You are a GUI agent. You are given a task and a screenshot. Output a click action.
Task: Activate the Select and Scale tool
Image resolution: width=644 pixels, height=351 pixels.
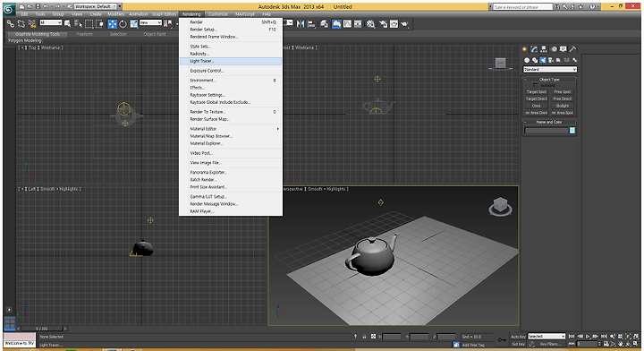pyautogui.click(x=134, y=24)
